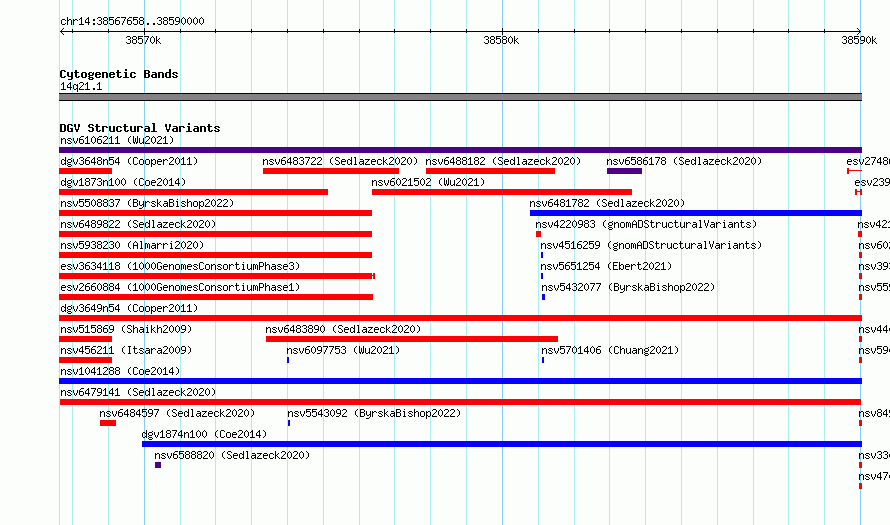The image size is (890, 525).
Task: Open nsv6479141 (Sedlazeck2020) variant
Action: pos(138,392)
